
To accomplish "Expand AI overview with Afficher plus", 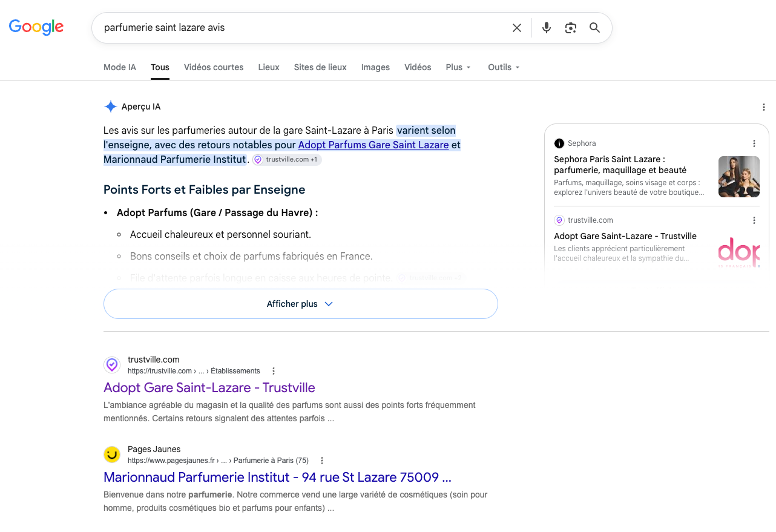I will (x=301, y=304).
